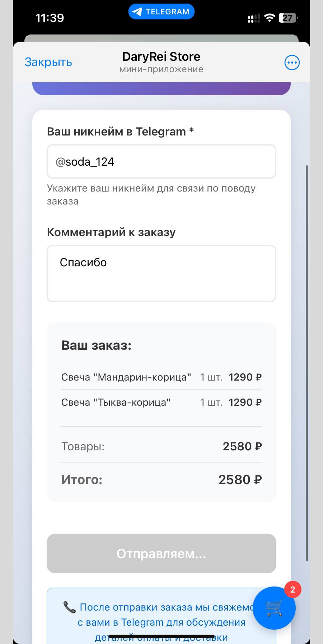
Task: Open the three-dots more options menu
Action: tap(292, 63)
